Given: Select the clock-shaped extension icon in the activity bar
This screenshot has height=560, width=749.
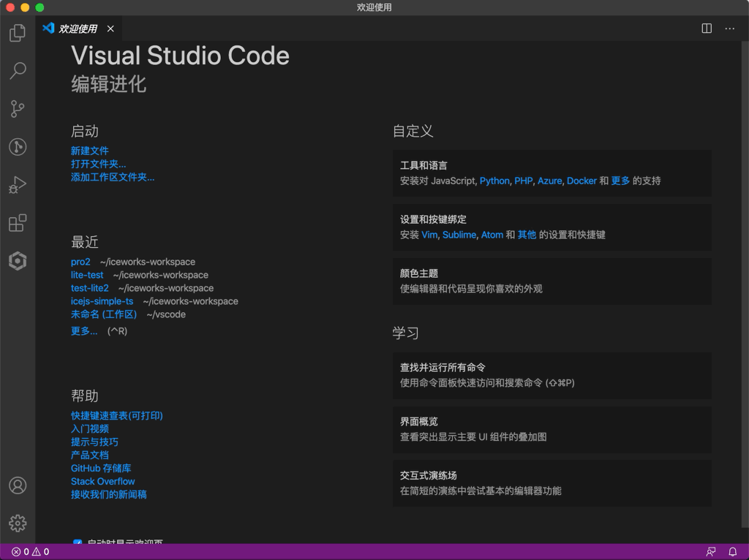Looking at the screenshot, I should (17, 147).
